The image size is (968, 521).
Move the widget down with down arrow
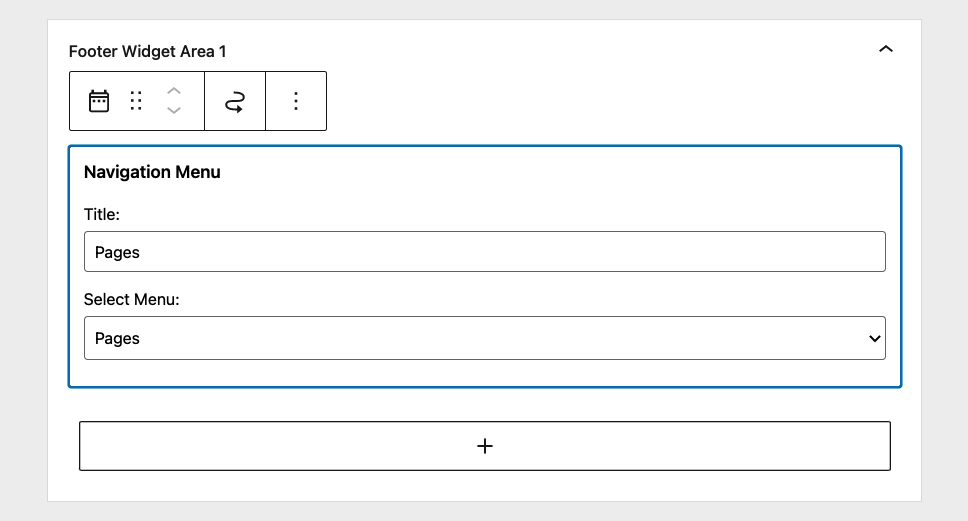(x=174, y=110)
